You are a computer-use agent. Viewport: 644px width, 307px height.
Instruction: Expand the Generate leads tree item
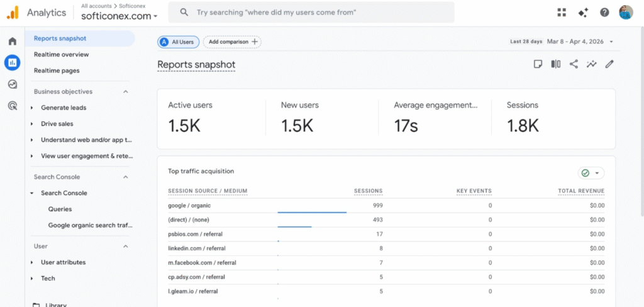tap(32, 108)
